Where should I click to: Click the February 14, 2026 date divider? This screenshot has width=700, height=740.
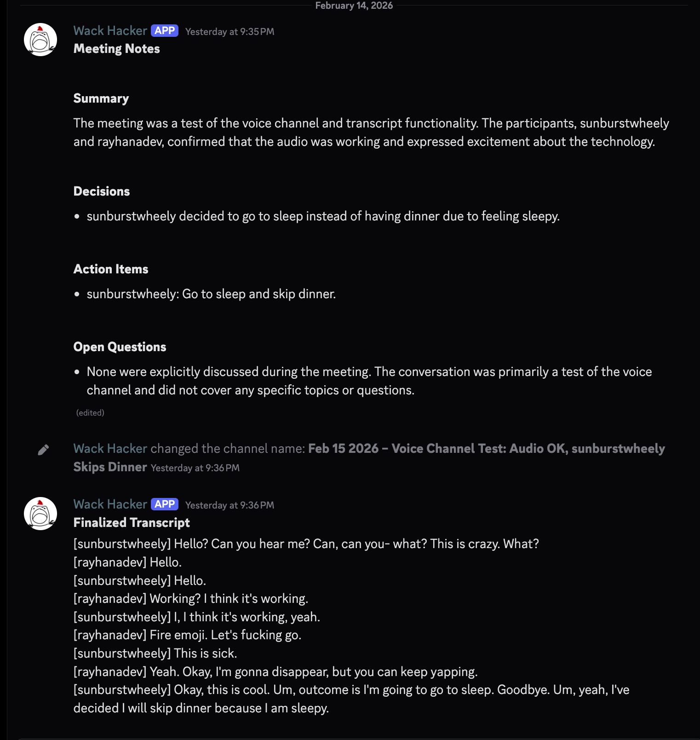(354, 6)
